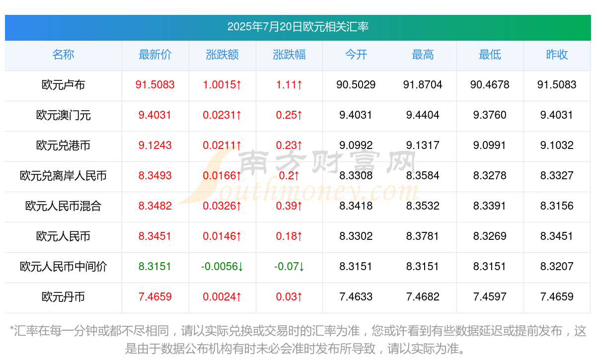The image size is (596, 364).
Task: Click change amount 1.0015↑
Action: tap(222, 85)
